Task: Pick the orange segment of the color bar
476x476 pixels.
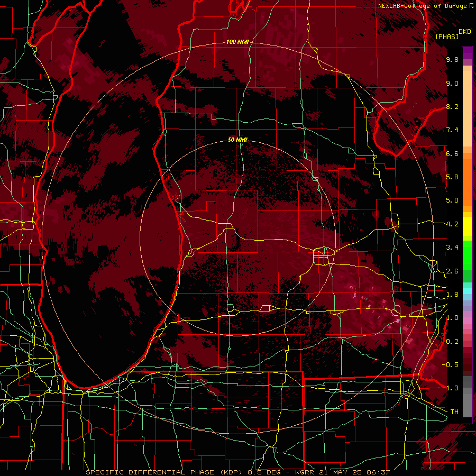Action: tap(467, 182)
